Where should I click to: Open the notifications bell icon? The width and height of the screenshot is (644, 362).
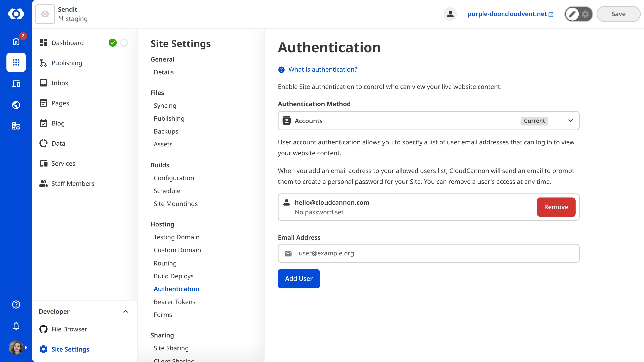16,326
